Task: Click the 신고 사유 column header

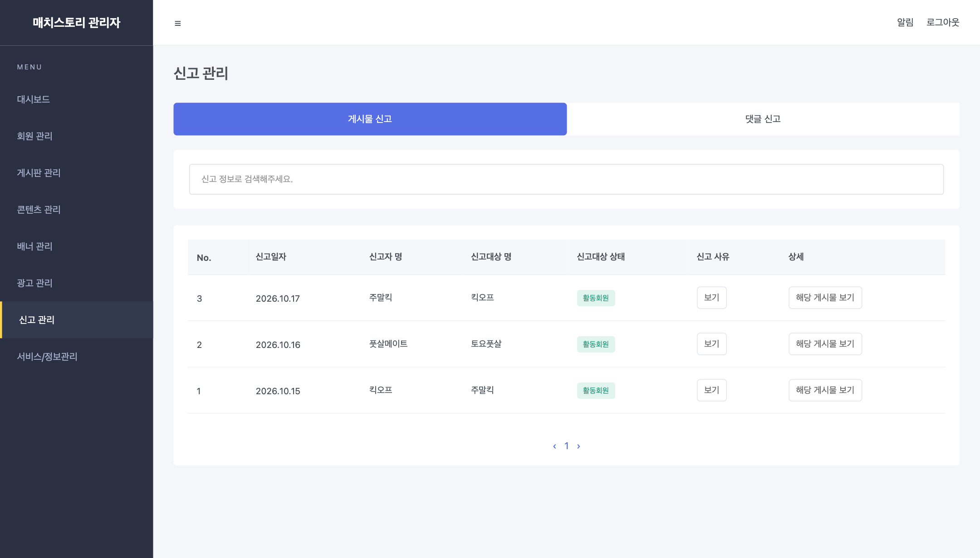Action: click(x=713, y=257)
